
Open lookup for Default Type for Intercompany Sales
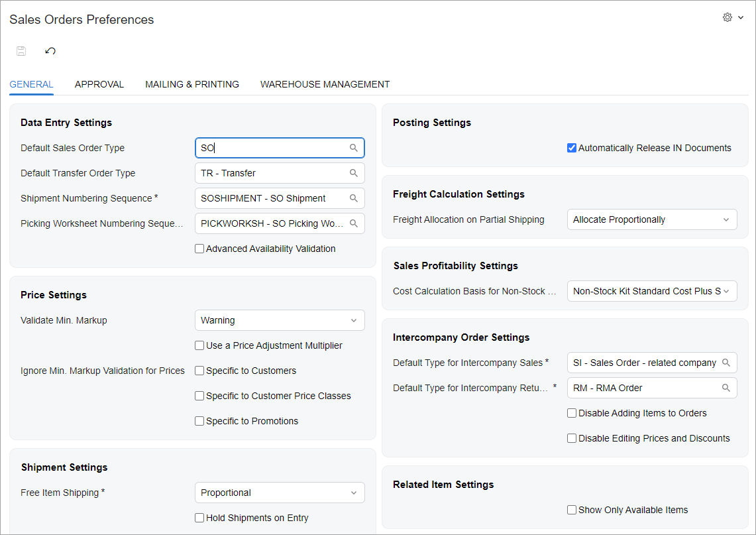(x=726, y=363)
